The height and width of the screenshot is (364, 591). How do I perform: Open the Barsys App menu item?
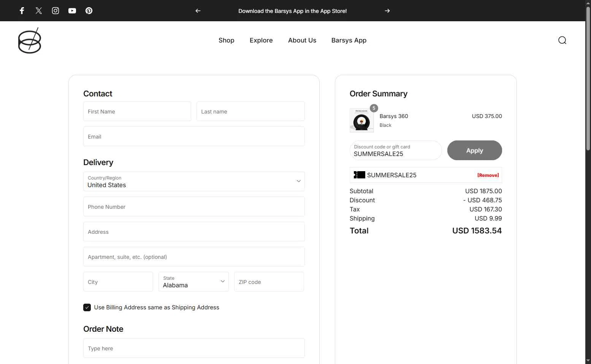pyautogui.click(x=349, y=40)
